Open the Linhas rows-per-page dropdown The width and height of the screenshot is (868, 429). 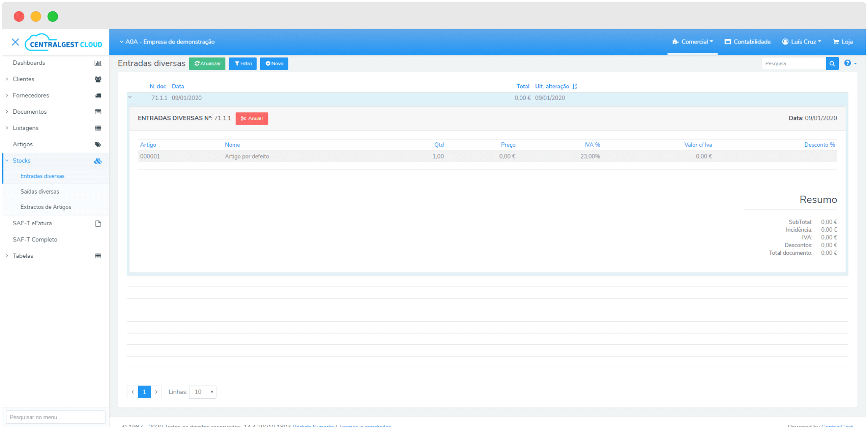click(x=203, y=392)
